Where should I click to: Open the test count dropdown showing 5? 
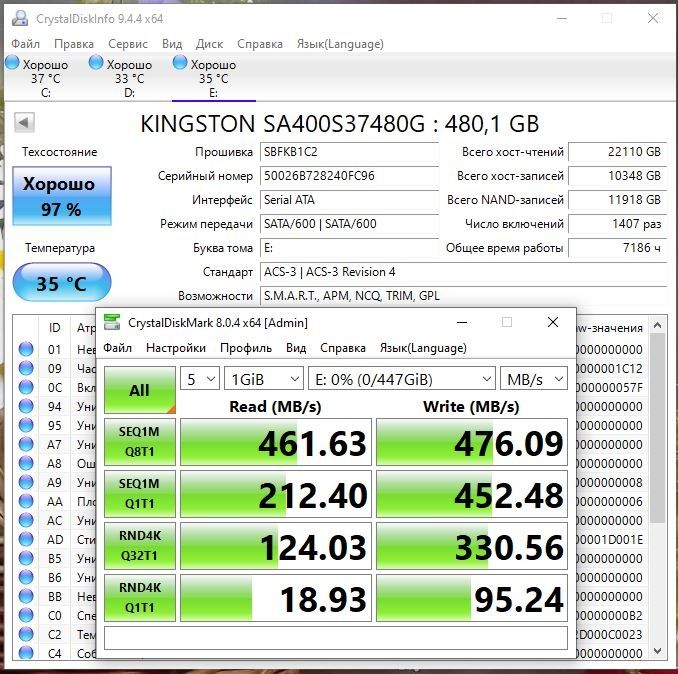point(200,379)
